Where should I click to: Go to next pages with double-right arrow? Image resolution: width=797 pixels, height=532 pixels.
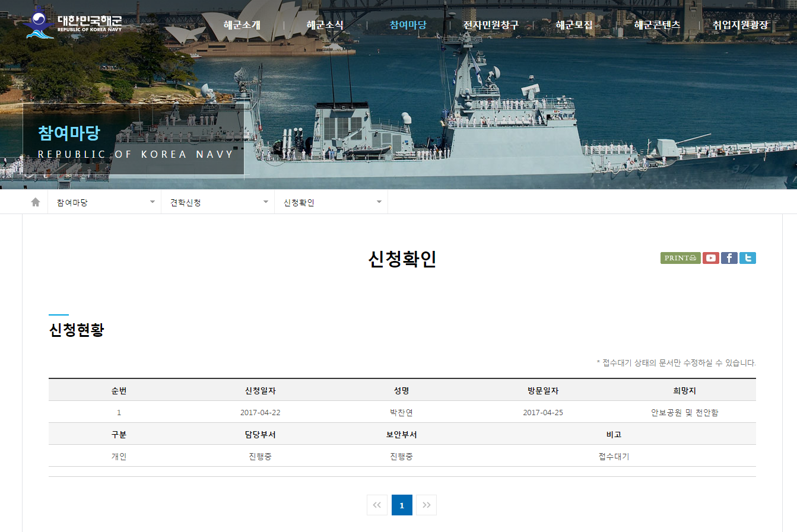(x=426, y=505)
